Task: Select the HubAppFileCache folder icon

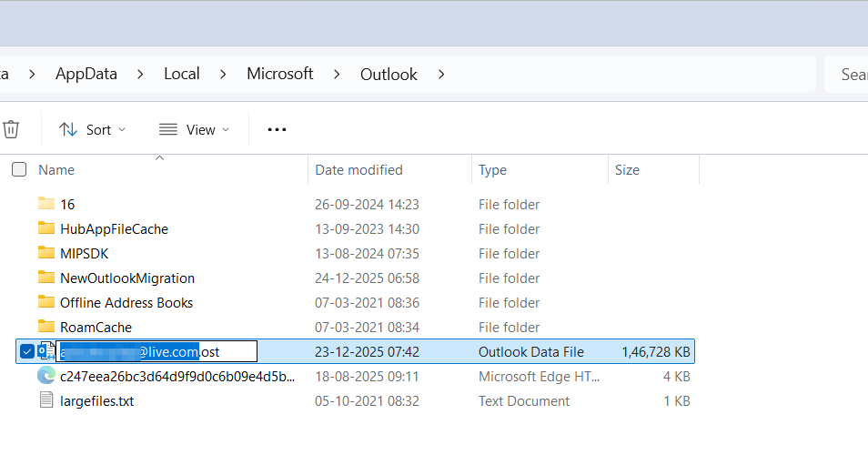Action: pos(46,228)
